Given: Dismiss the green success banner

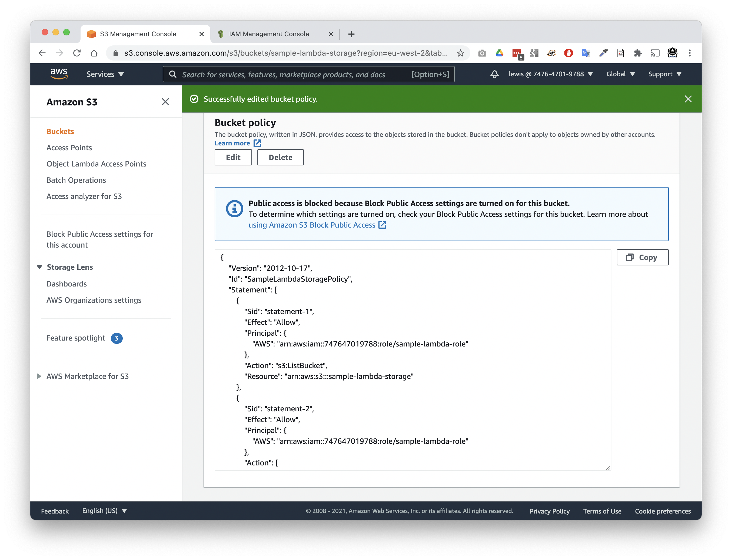Looking at the screenshot, I should pos(688,99).
